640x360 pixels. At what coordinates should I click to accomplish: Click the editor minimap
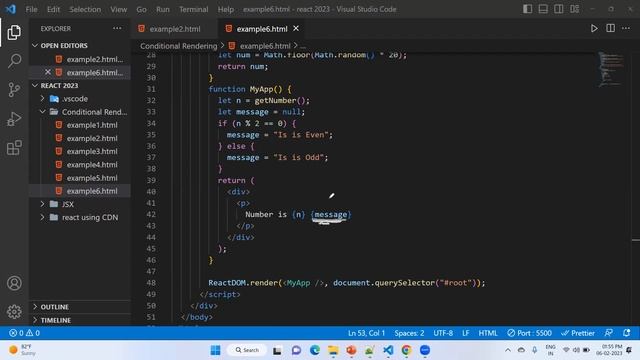(x=611, y=69)
